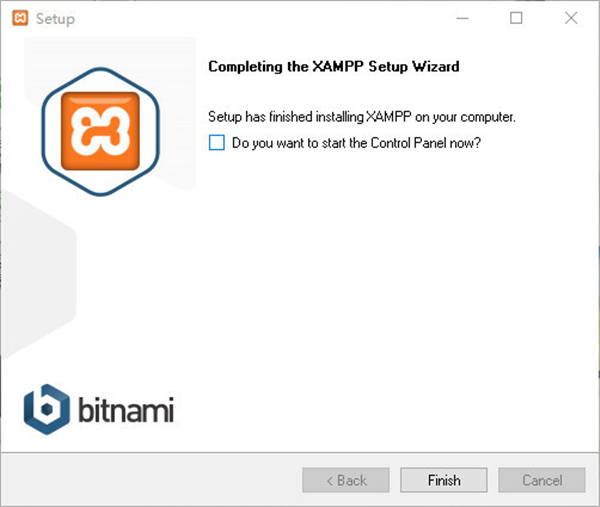
Task: Enable the start Control Panel checkbox
Action: pyautogui.click(x=217, y=143)
